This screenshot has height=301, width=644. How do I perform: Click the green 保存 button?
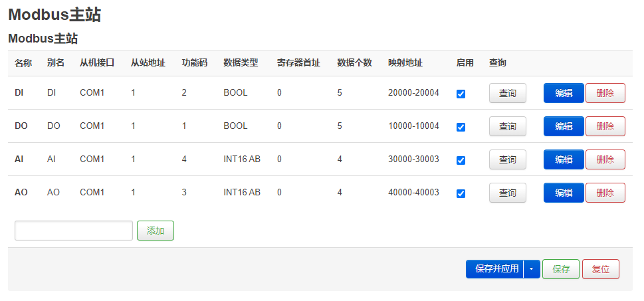pyautogui.click(x=561, y=269)
